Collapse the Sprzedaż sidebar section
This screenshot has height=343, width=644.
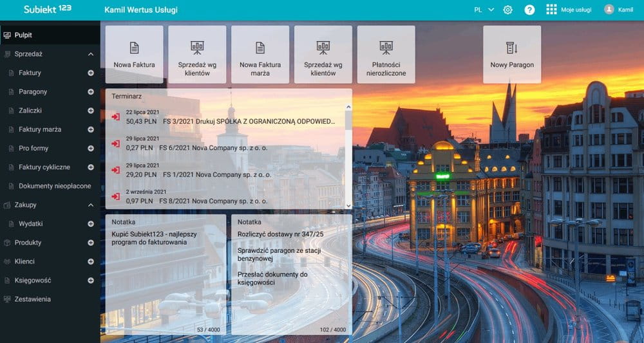(x=91, y=54)
